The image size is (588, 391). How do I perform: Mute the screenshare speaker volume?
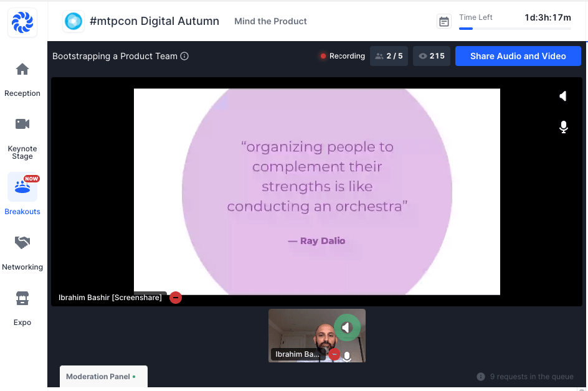coord(563,96)
